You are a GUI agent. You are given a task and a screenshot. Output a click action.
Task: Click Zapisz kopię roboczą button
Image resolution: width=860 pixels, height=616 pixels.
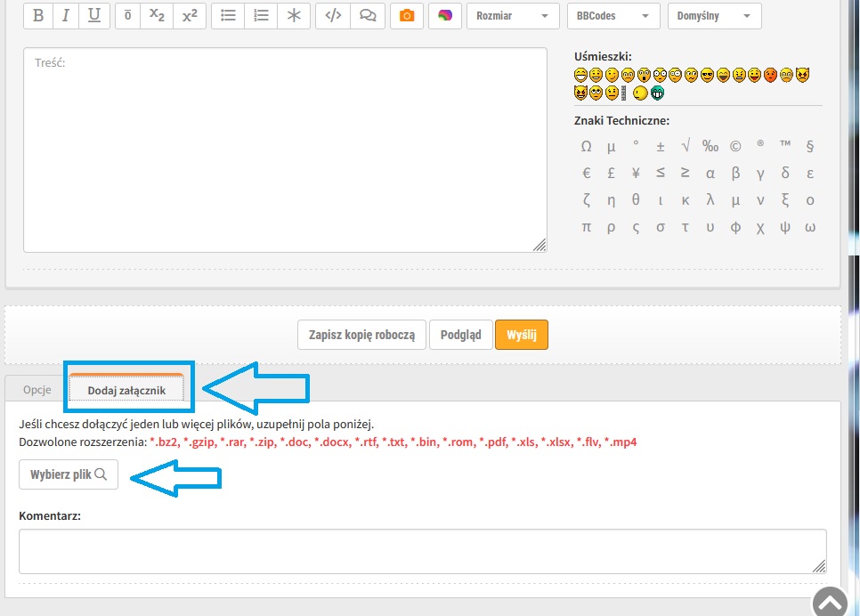361,335
